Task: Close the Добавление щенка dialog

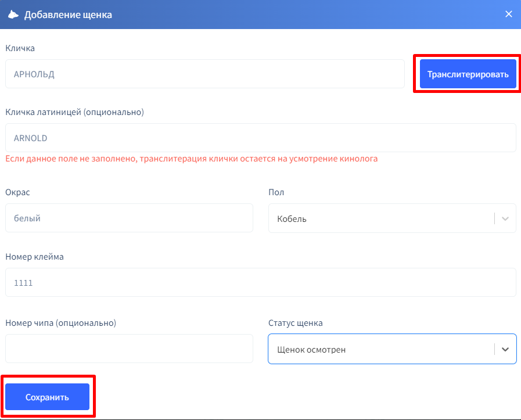Action: (x=508, y=14)
